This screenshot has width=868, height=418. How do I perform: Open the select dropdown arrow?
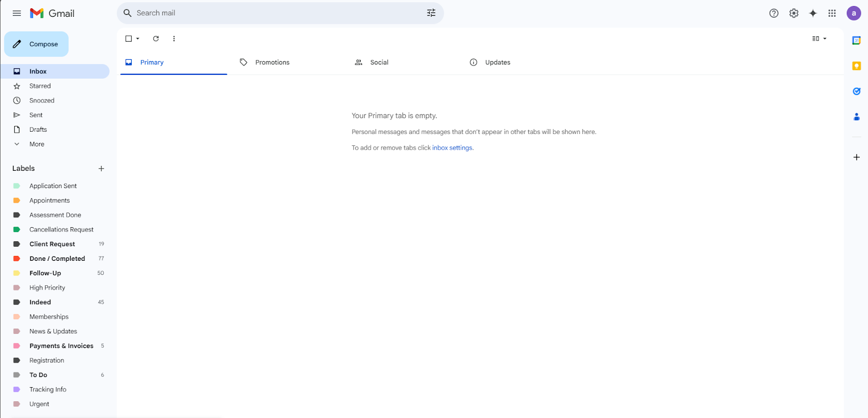coord(138,38)
